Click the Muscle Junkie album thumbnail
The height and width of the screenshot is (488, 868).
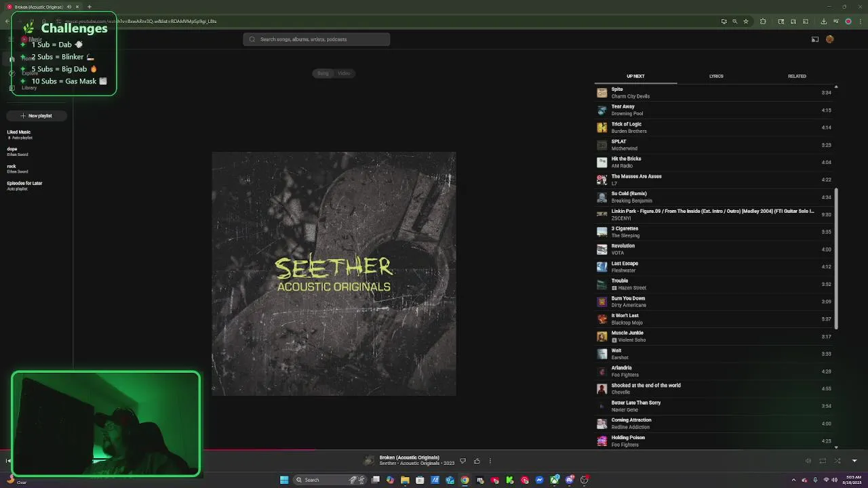click(x=601, y=336)
